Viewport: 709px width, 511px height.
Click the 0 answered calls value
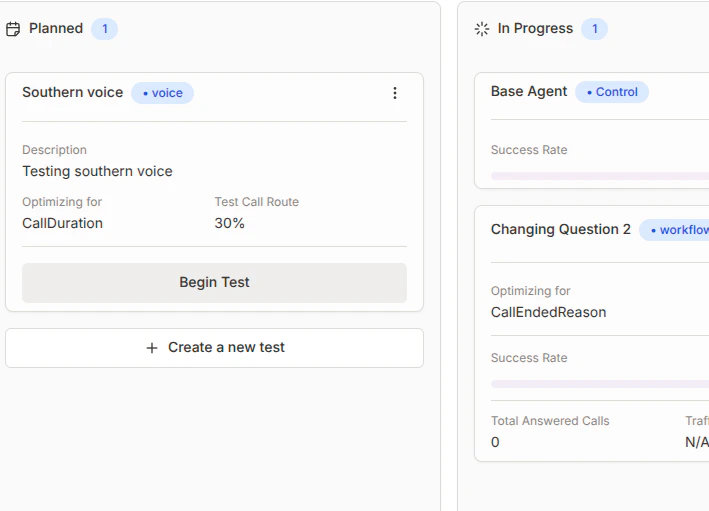pyautogui.click(x=495, y=442)
